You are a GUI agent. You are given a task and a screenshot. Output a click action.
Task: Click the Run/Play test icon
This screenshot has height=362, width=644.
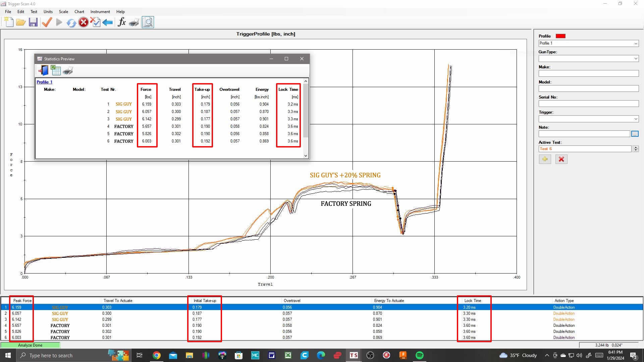coord(59,22)
